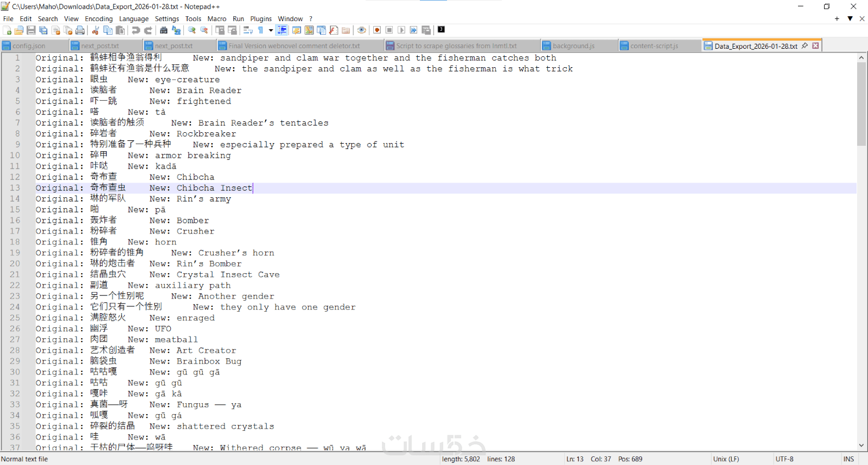The image size is (868, 465).
Task: Click UTF-8 encoding in status bar
Action: pyautogui.click(x=784, y=459)
